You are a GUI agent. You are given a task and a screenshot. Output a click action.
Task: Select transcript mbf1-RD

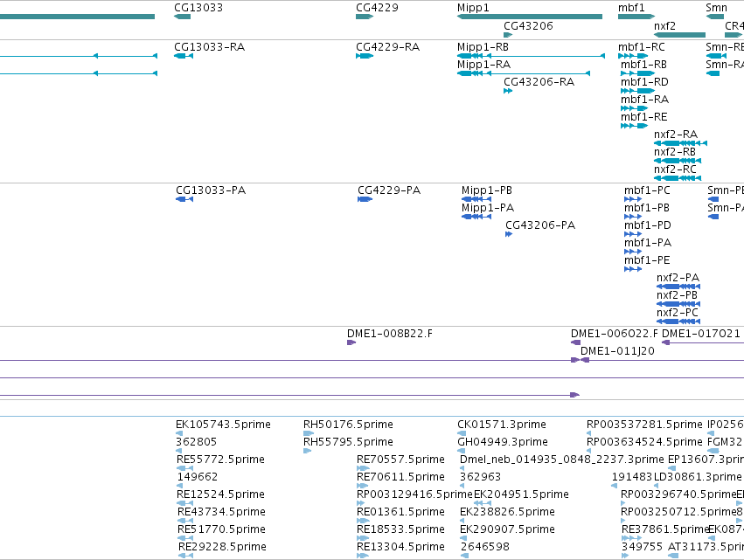coord(644,82)
